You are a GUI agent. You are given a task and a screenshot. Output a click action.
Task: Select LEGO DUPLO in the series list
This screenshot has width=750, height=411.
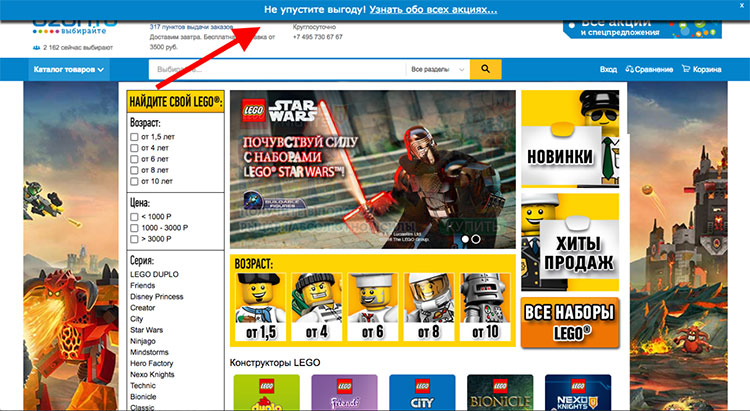(154, 274)
